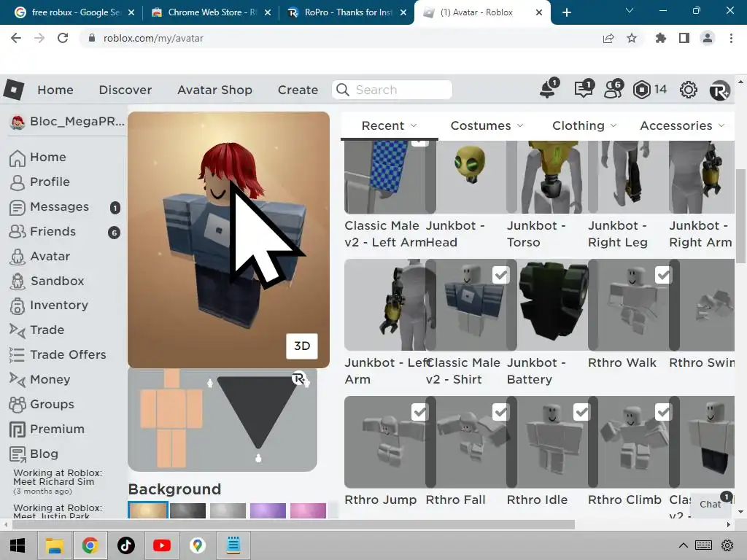Click the Trade Offers icon in the sidebar
This screenshot has height=560, width=747.
17,355
